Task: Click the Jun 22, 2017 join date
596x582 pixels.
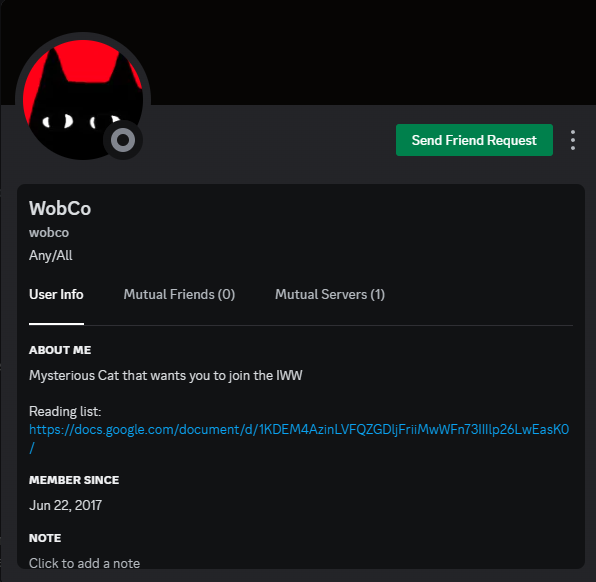Action: click(x=65, y=506)
